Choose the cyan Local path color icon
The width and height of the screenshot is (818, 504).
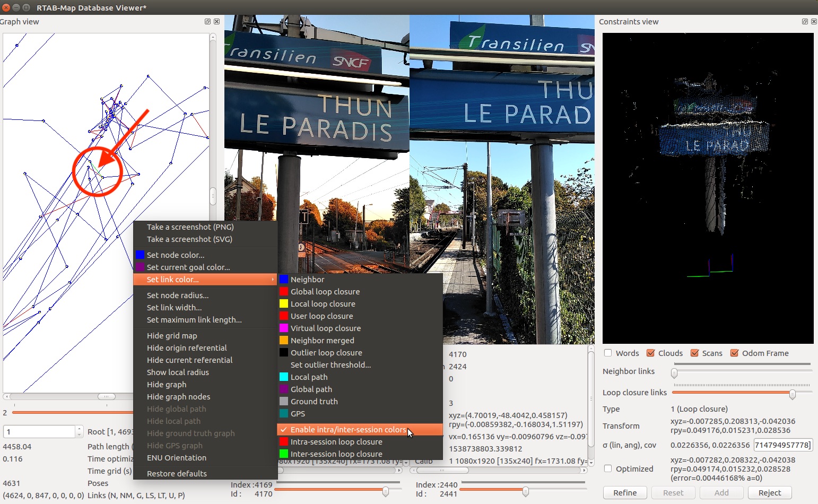(284, 377)
